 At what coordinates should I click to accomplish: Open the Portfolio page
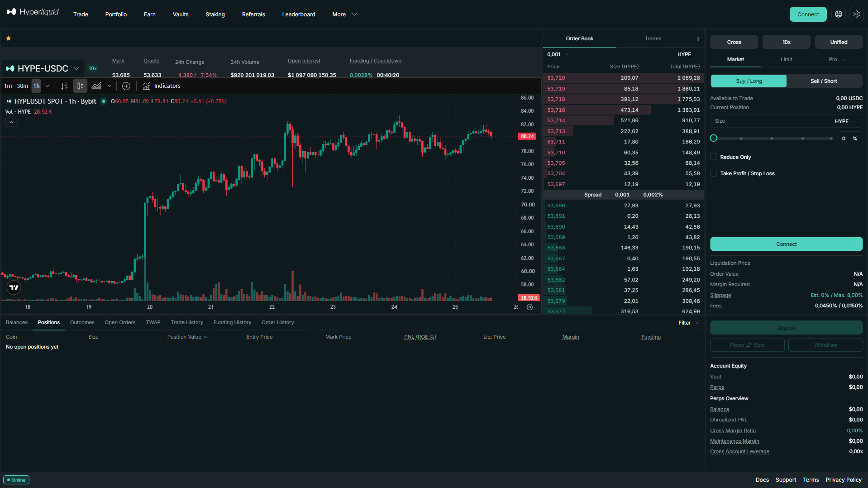(116, 14)
